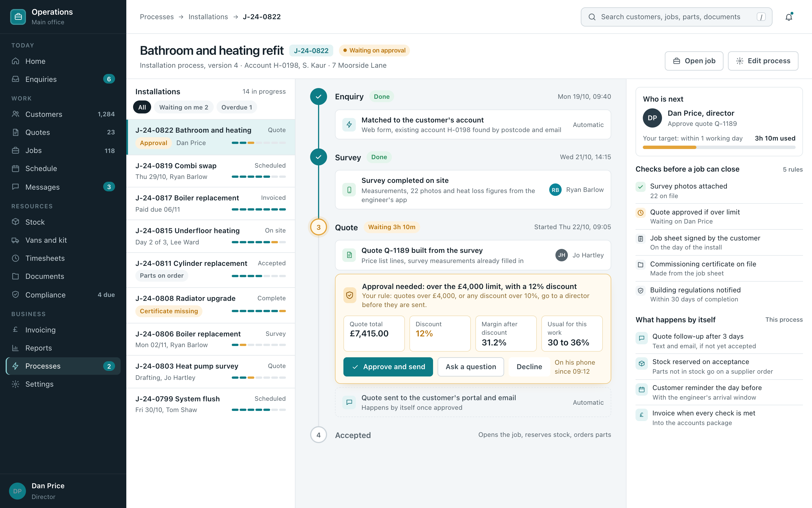Open J-24-0808 Radiator upgrade row
This screenshot has width=812, height=508.
click(211, 305)
